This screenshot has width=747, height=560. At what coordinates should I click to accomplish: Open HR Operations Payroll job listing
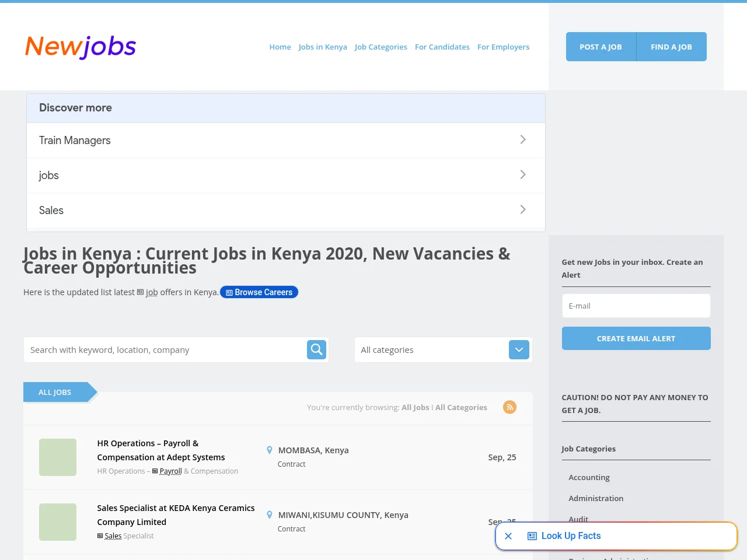tap(161, 450)
